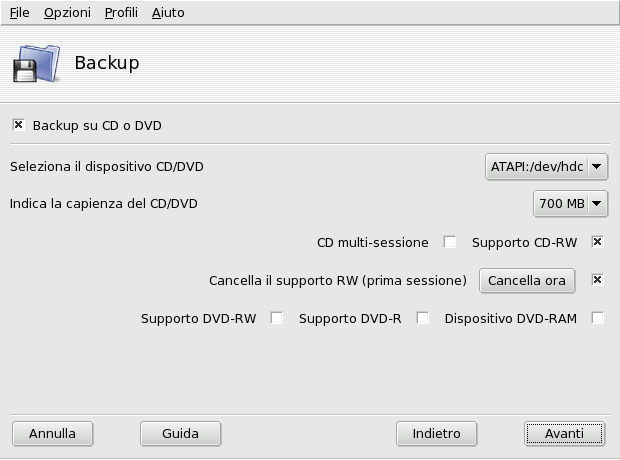Enable Dispositivo DVD-RAM checkbox
The image size is (620, 460).
(x=598, y=318)
